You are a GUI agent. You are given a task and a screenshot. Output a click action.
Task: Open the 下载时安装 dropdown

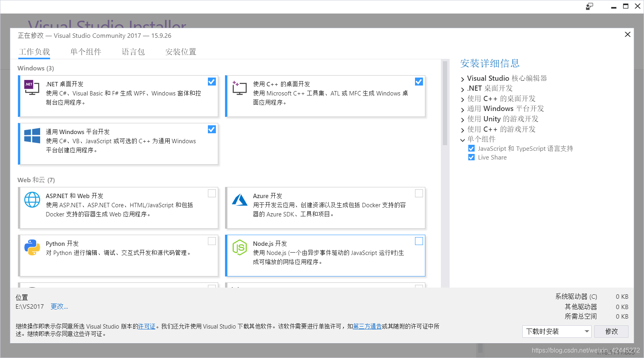(x=557, y=331)
